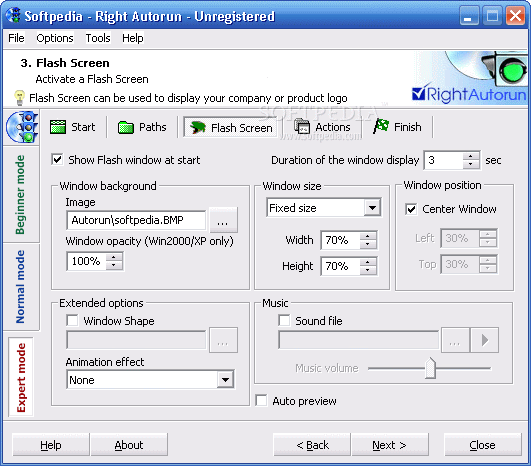Decrease the display duration
This screenshot has height=466, width=531.
(x=470, y=164)
